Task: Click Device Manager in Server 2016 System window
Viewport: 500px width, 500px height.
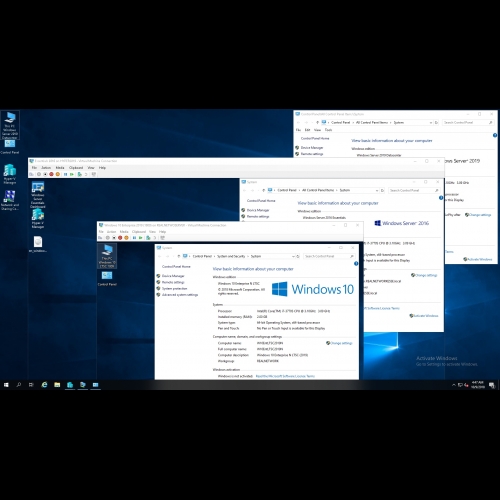Action: point(258,210)
